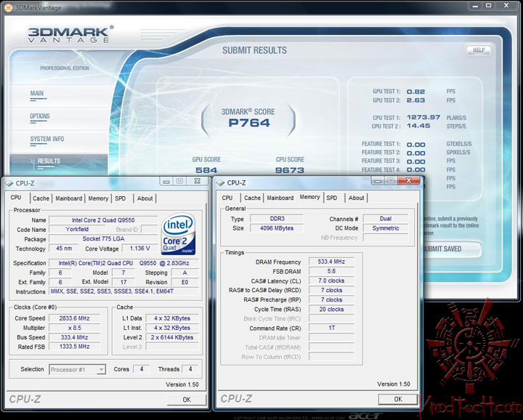
Task: Open Mainboard tab in left CPU-Z window
Action: [x=69, y=198]
